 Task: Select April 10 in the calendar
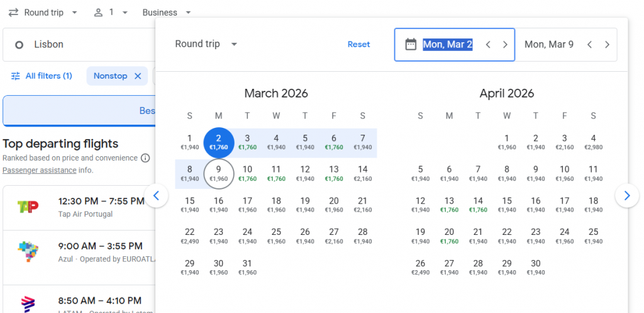point(565,174)
